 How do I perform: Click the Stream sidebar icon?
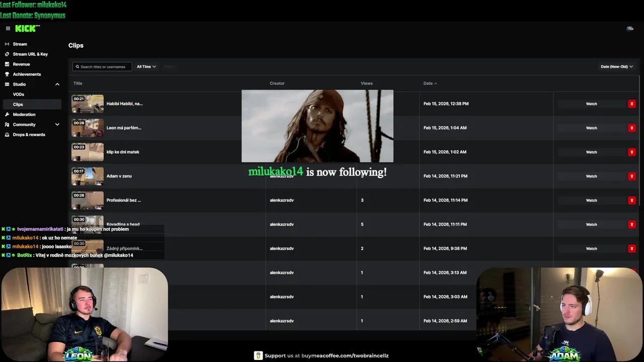(7, 44)
